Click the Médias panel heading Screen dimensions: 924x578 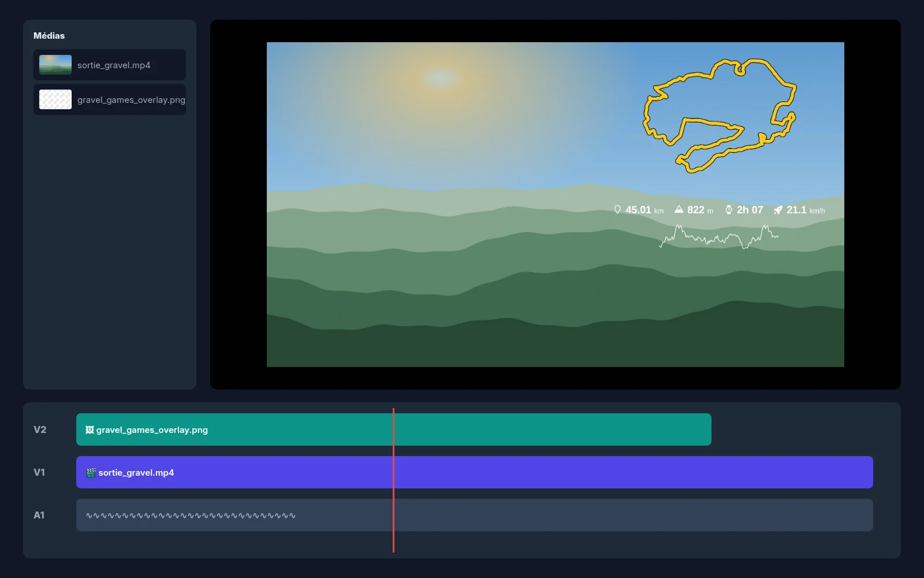tap(49, 36)
